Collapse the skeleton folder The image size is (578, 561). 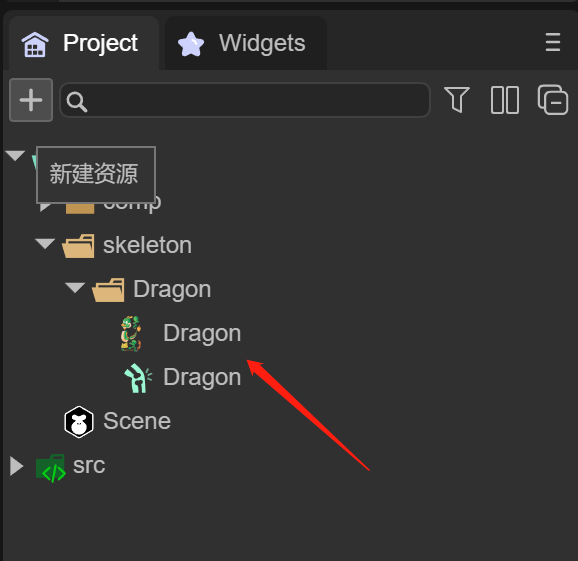tap(45, 244)
